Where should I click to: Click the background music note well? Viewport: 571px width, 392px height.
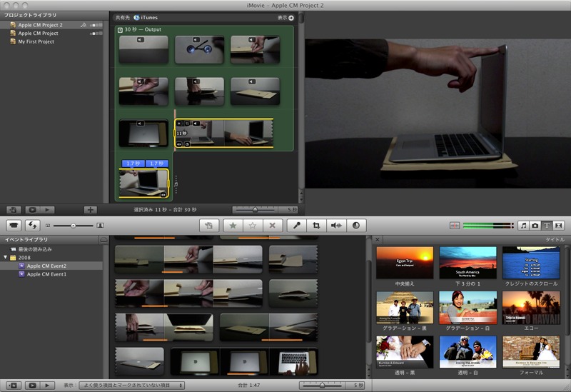[x=176, y=185]
